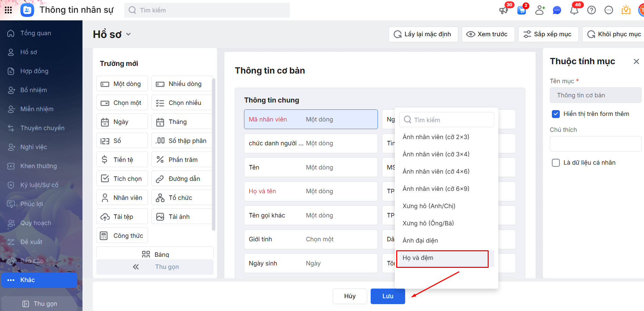This screenshot has width=644, height=311.
Task: Add a Tải ảnh field type
Action: click(x=182, y=217)
